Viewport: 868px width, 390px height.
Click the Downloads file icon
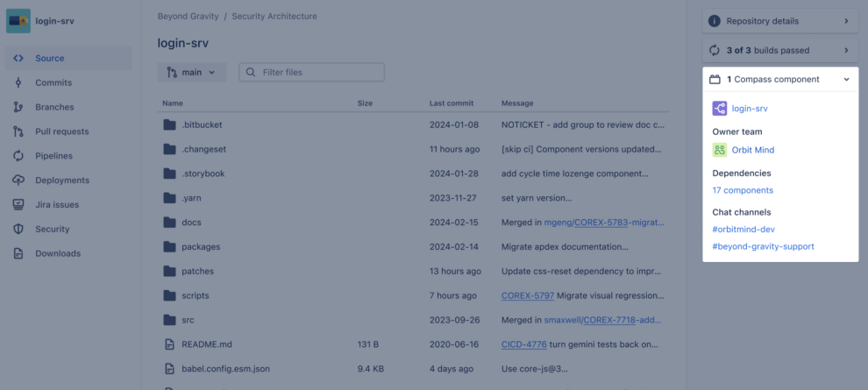point(18,253)
